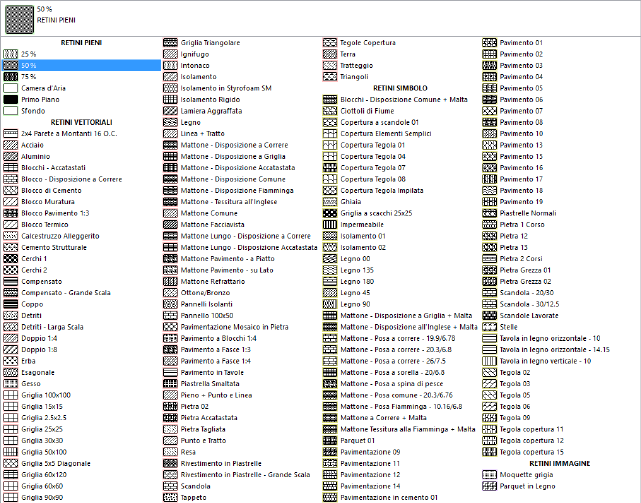Viewport: 641px width, 503px height.
Task: Choose the Cerchi 1 pattern icon
Action: [x=11, y=258]
